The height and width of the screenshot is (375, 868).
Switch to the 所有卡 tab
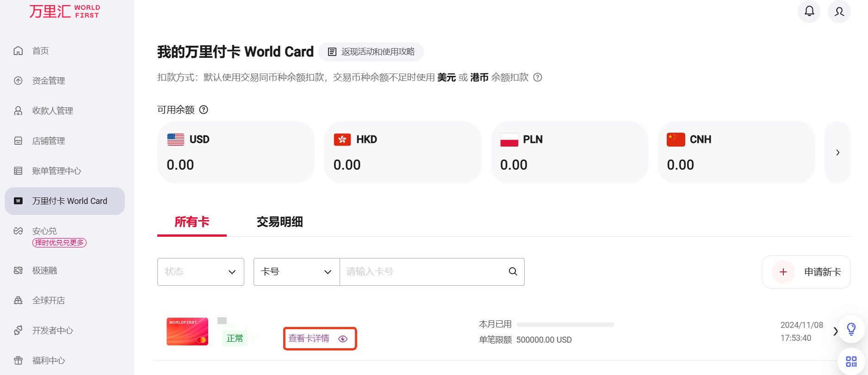(192, 222)
